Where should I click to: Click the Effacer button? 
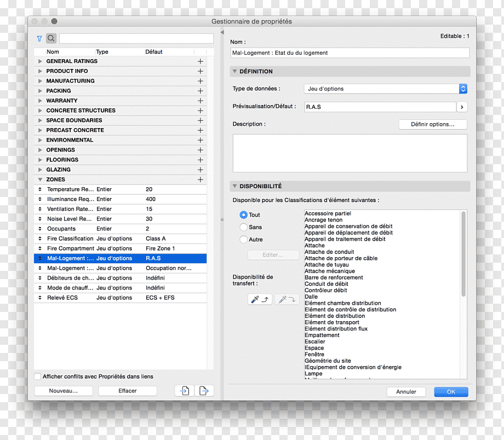(127, 391)
